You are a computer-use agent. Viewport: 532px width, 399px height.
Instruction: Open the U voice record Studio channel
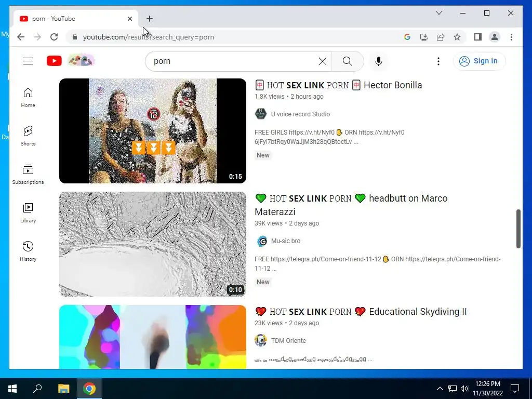[x=300, y=114]
